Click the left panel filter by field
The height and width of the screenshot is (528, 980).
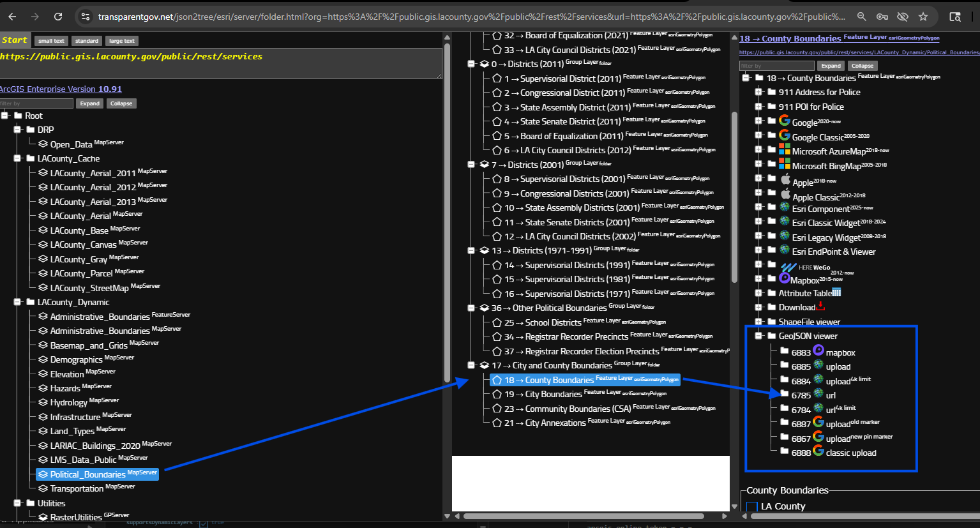[36, 103]
